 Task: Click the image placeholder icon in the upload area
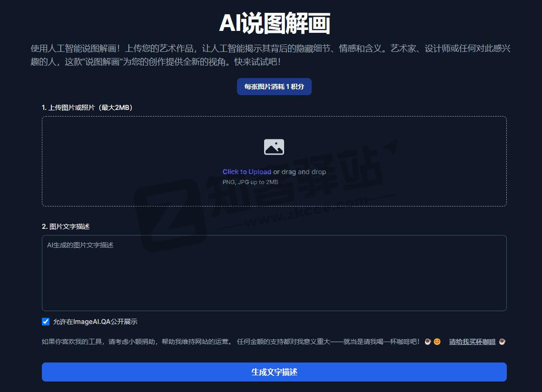pyautogui.click(x=274, y=147)
